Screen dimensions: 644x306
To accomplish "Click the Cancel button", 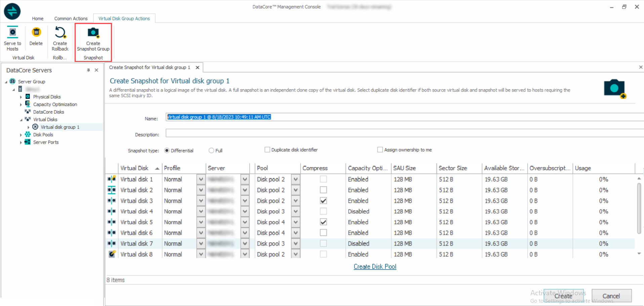I will coord(611,296).
